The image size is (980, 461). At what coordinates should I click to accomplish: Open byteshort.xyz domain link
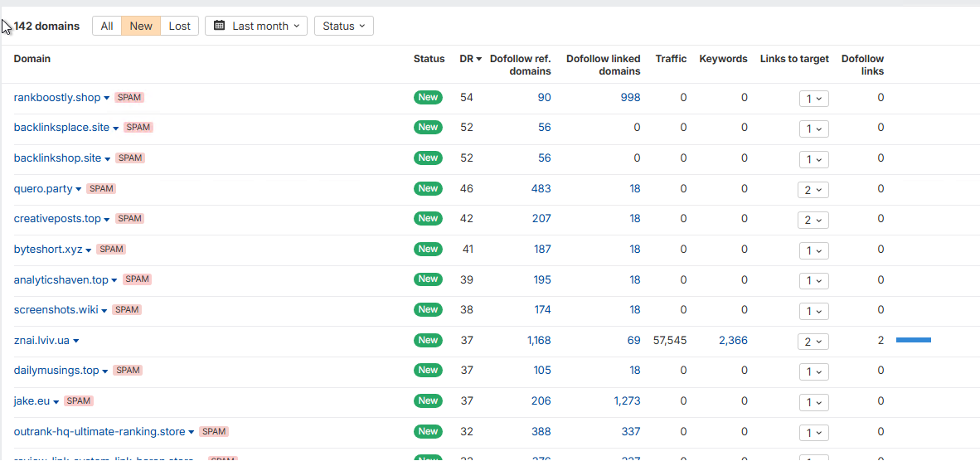point(48,249)
